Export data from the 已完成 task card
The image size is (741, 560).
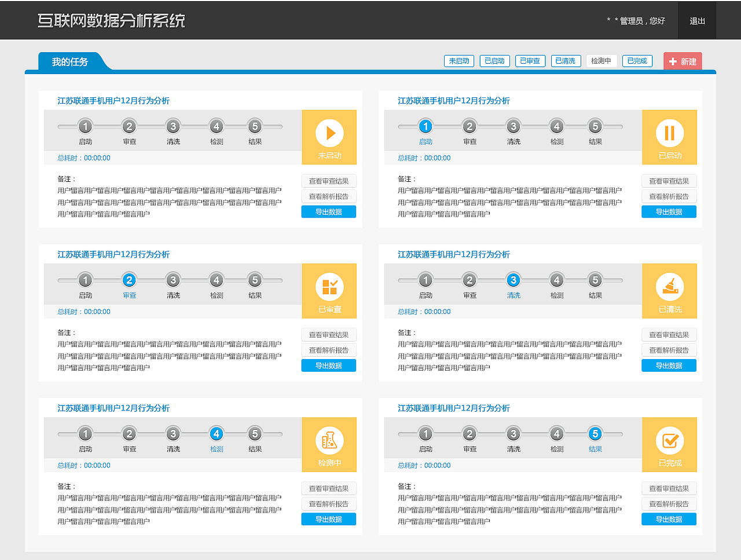click(x=669, y=519)
